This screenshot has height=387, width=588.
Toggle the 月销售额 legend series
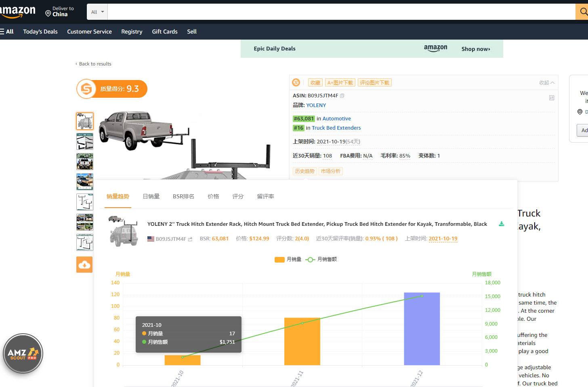coord(321,259)
